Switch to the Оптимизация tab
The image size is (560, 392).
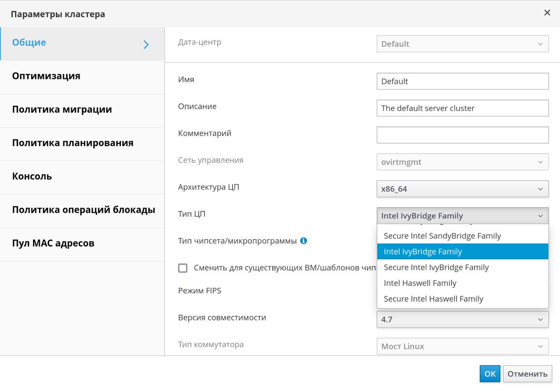(x=46, y=76)
